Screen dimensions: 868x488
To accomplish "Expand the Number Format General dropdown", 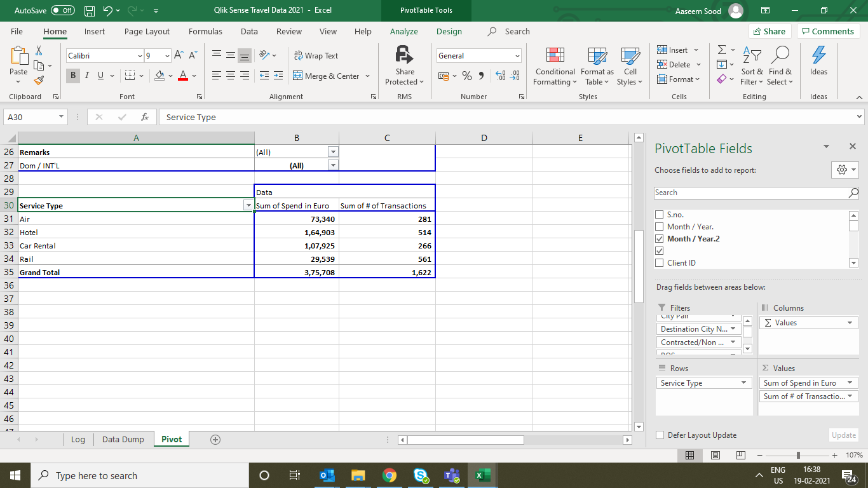I will pyautogui.click(x=517, y=56).
